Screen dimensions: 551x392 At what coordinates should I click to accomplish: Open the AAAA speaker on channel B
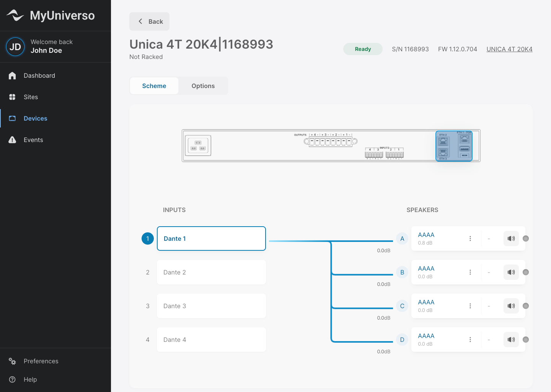(x=426, y=268)
